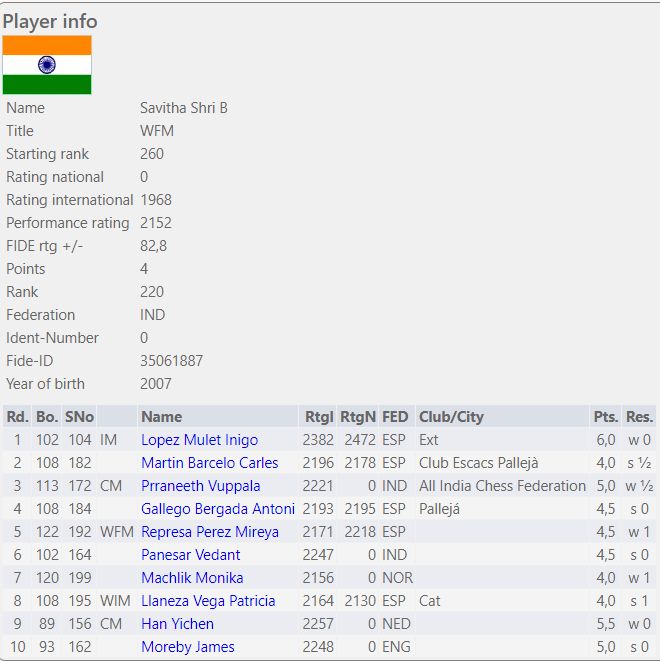
Task: Click the Fide-ID value 35061887
Action: point(171,361)
